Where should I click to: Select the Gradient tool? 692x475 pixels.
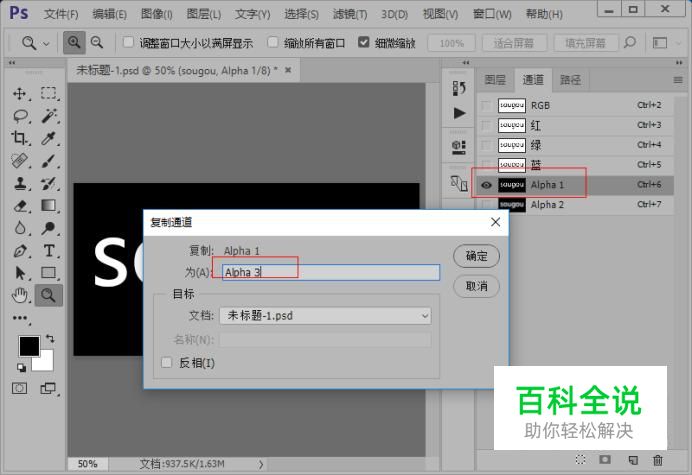tap(49, 206)
